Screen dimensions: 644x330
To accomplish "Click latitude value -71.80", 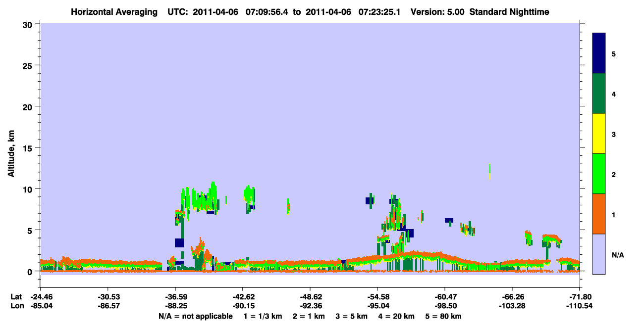I will click(580, 297).
